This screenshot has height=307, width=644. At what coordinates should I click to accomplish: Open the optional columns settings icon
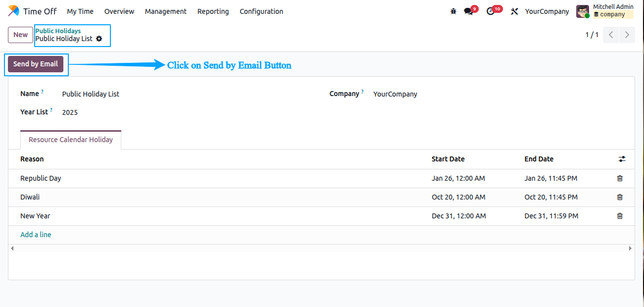pyautogui.click(x=622, y=159)
